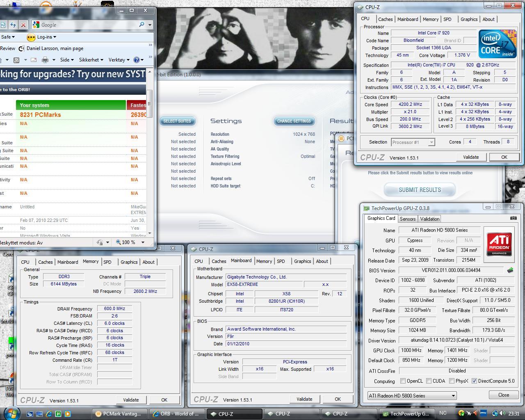Open the Google search provider dropdown arrow
This screenshot has height=420, width=525.
150,25
